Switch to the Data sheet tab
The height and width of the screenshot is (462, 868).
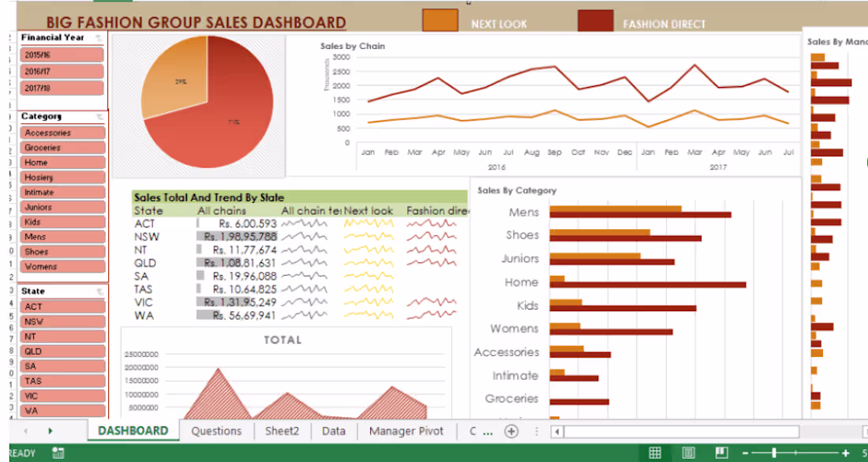pos(334,431)
